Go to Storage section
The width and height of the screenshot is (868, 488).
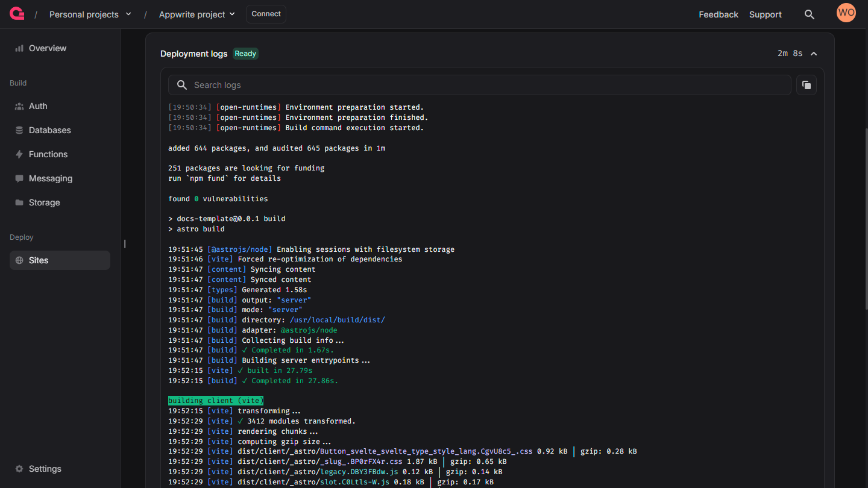tap(60, 202)
